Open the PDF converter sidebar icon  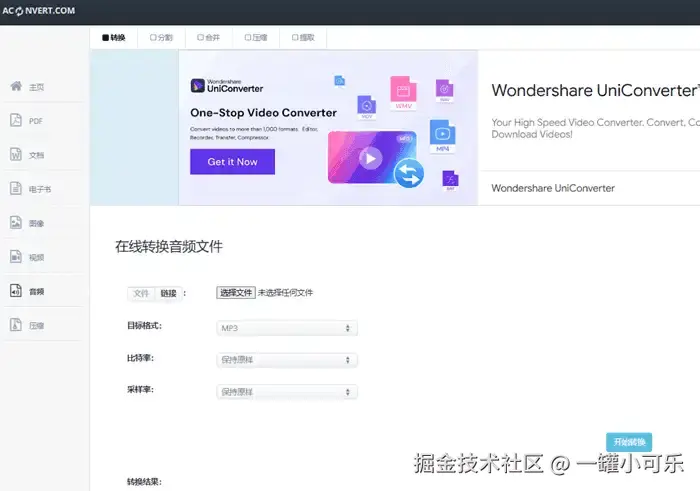tap(16, 120)
